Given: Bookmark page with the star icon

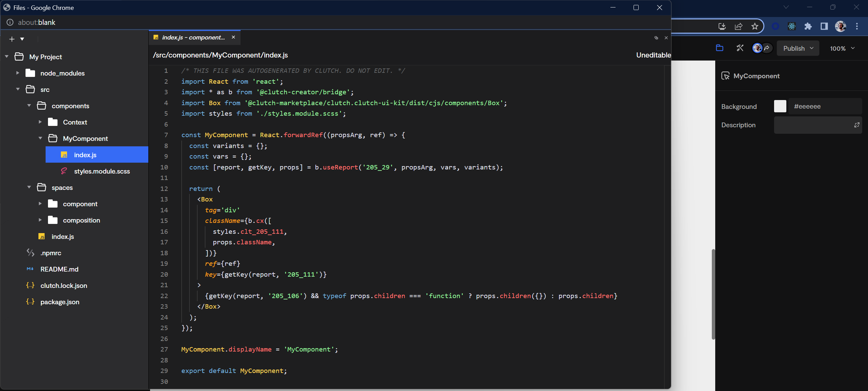Looking at the screenshot, I should click(x=755, y=26).
